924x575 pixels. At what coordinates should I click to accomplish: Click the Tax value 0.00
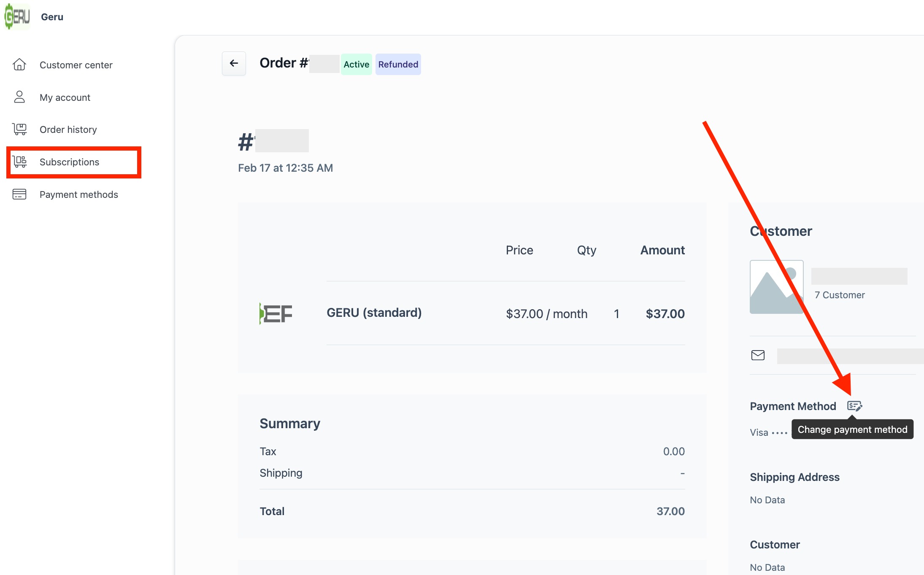[x=674, y=451]
